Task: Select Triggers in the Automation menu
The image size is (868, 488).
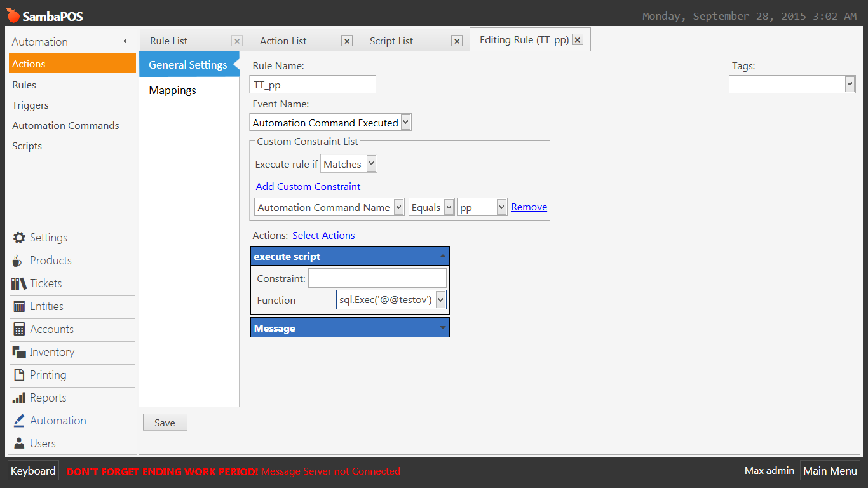Action: coord(31,105)
